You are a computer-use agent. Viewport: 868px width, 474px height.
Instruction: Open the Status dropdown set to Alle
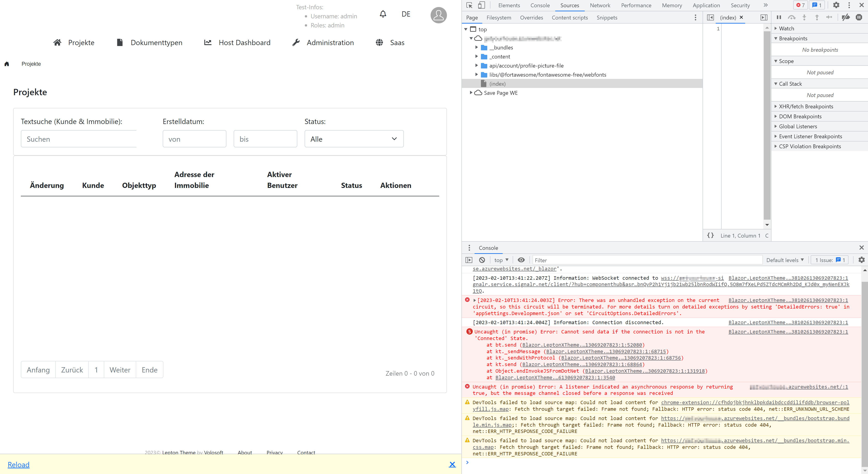[x=354, y=139]
